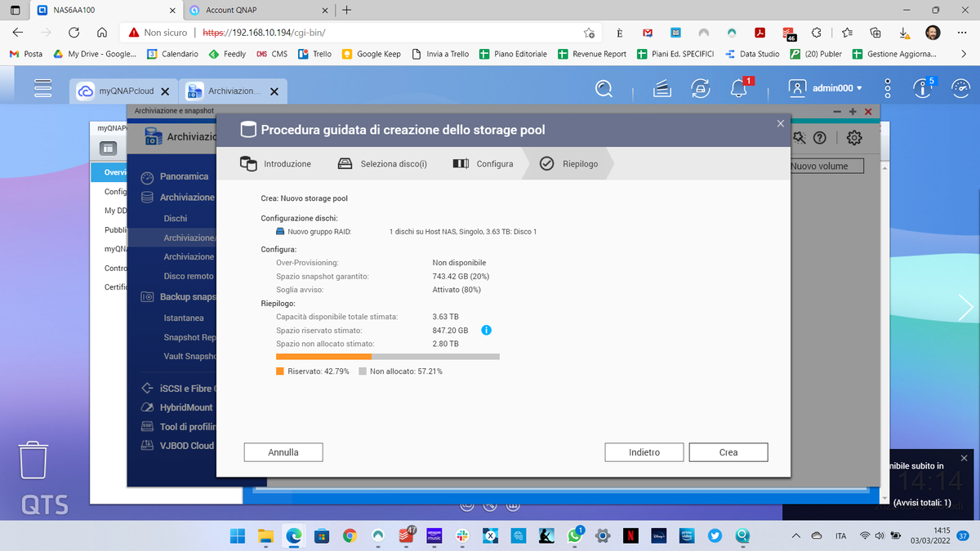Click the storage manager magic wand tools icon
The image size is (980, 551).
coord(800,138)
